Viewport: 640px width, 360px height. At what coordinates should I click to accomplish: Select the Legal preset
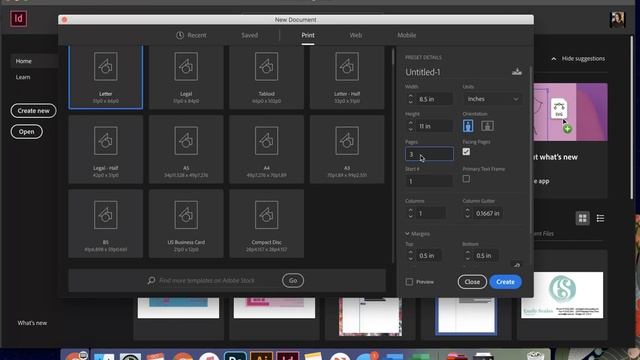click(x=186, y=77)
